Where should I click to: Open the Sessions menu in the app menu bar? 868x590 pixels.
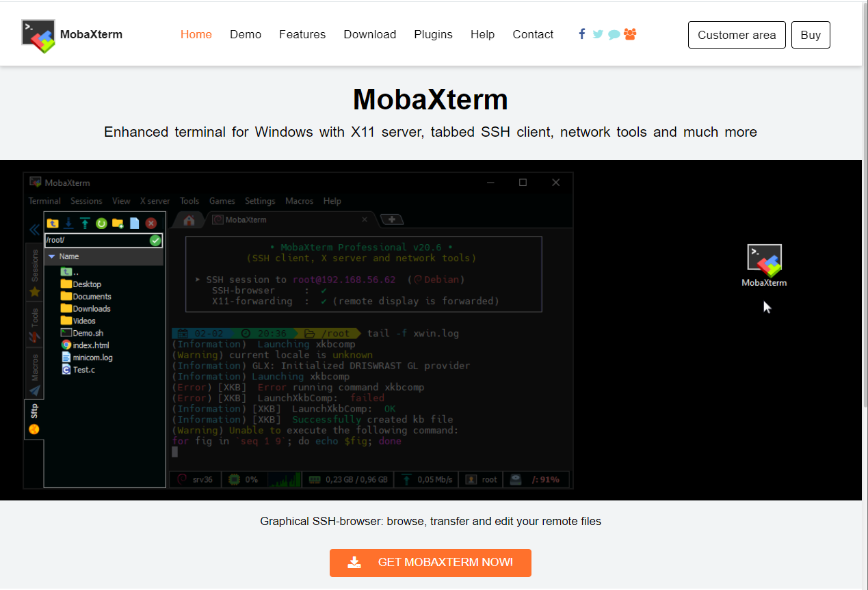[87, 201]
